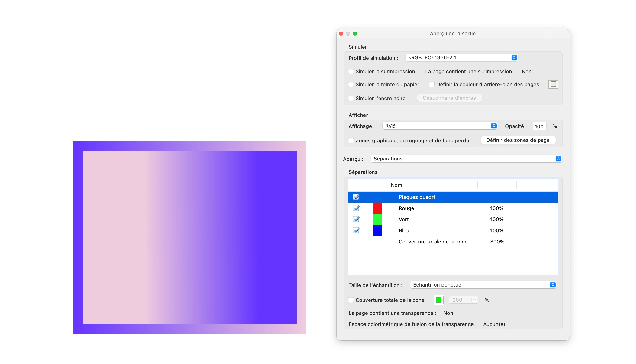Click the green Vert color swatch
The image size is (636, 364).
[x=377, y=219]
